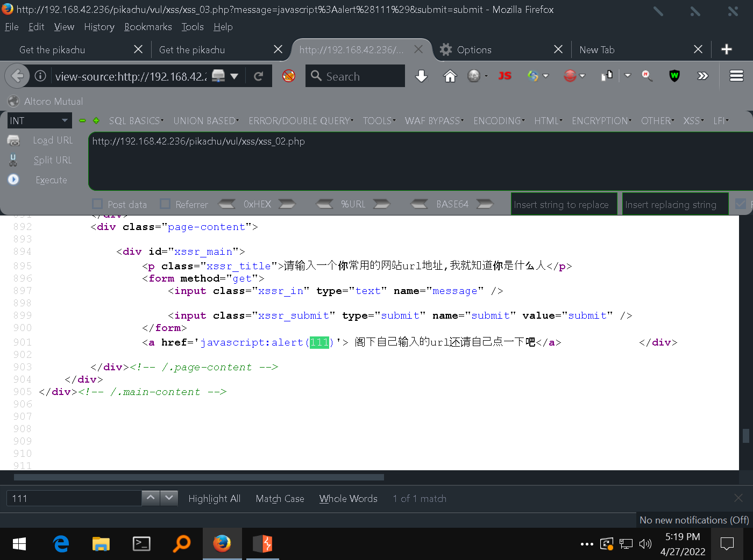Click the HackBar Load URL icon
The height and width of the screenshot is (560, 753).
coord(13,140)
